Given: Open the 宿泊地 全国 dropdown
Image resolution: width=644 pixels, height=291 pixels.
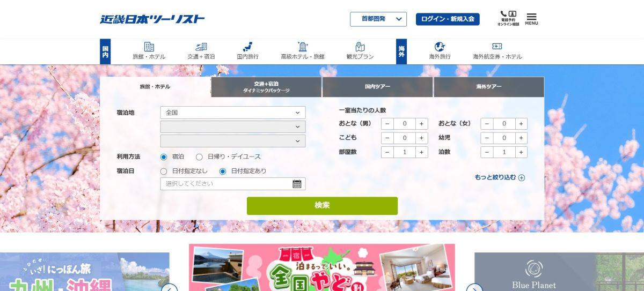Looking at the screenshot, I should pos(233,113).
